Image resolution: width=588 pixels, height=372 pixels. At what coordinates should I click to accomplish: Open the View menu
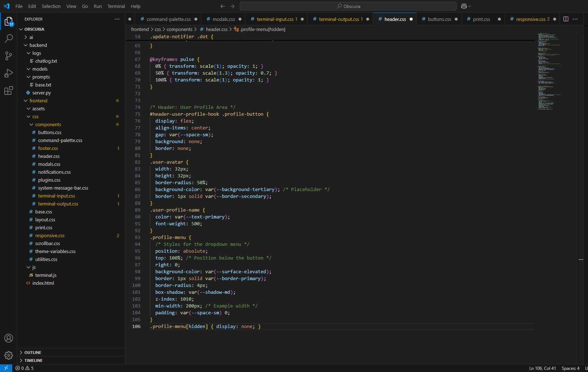click(x=71, y=6)
